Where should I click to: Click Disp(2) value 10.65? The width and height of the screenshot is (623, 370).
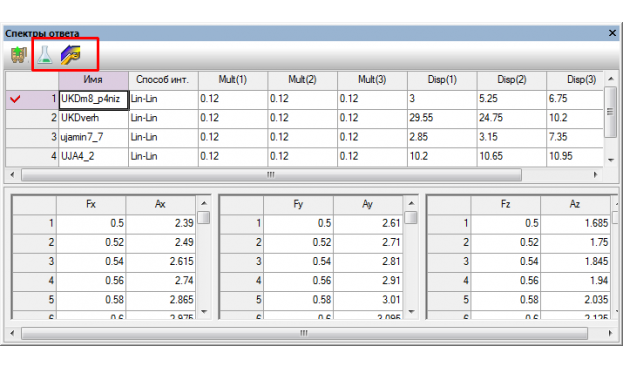512,156
